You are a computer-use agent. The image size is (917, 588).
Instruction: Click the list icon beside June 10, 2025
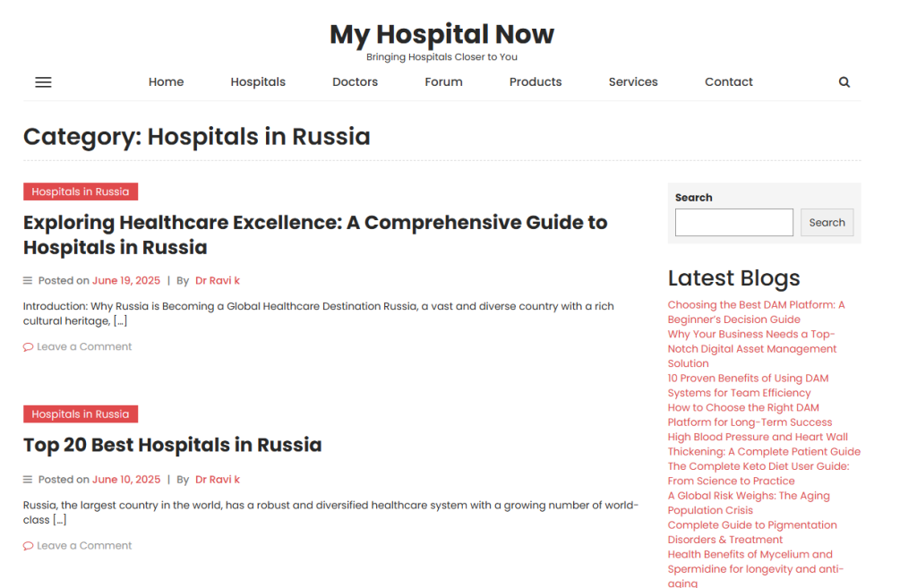tap(28, 480)
